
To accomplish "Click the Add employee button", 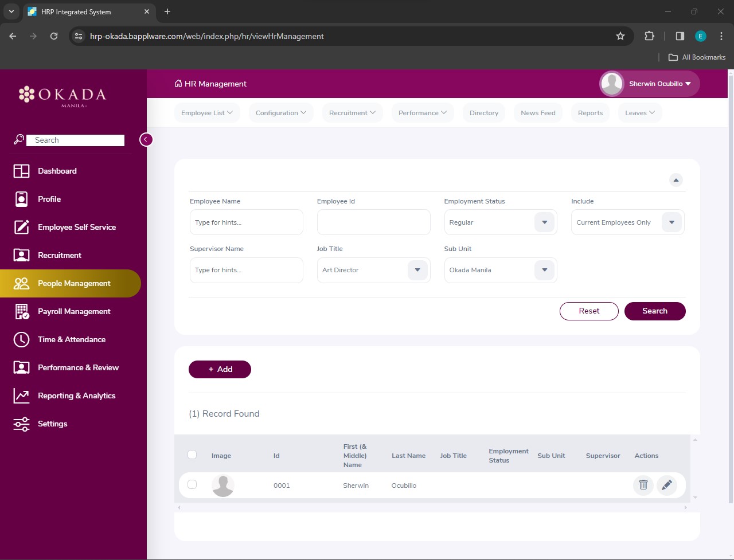I will (x=220, y=369).
